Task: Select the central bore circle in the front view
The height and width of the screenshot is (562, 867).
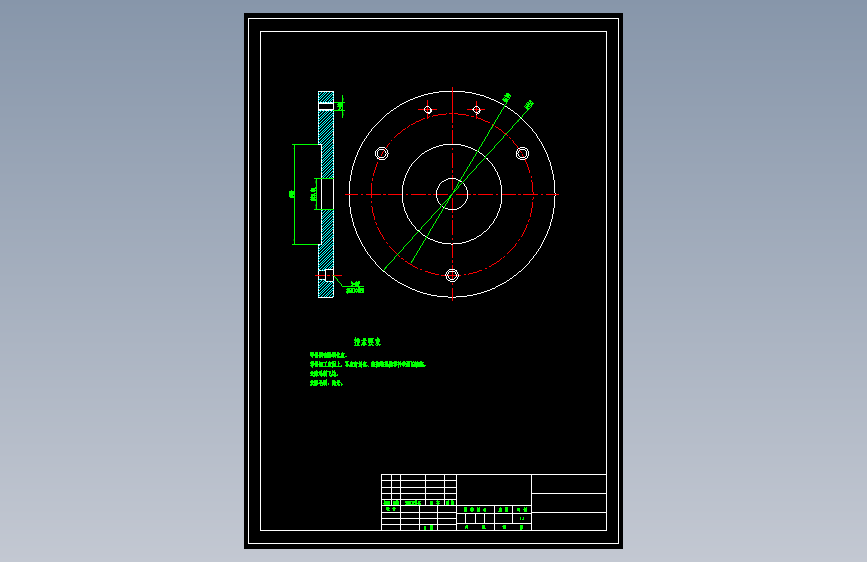Action: [452, 194]
